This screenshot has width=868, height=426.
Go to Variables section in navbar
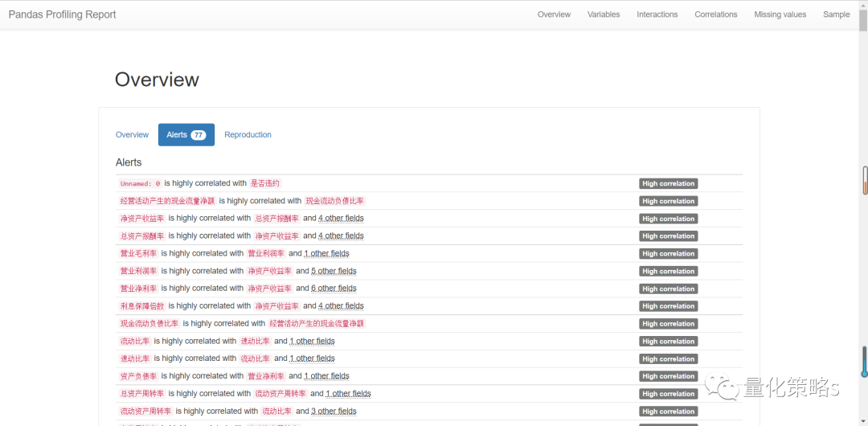(604, 14)
